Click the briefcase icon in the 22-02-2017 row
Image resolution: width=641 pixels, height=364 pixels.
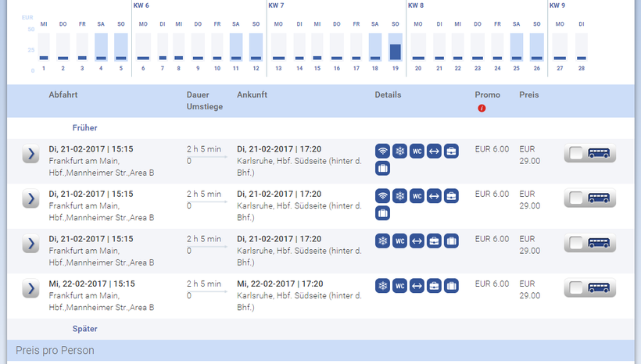tap(434, 287)
